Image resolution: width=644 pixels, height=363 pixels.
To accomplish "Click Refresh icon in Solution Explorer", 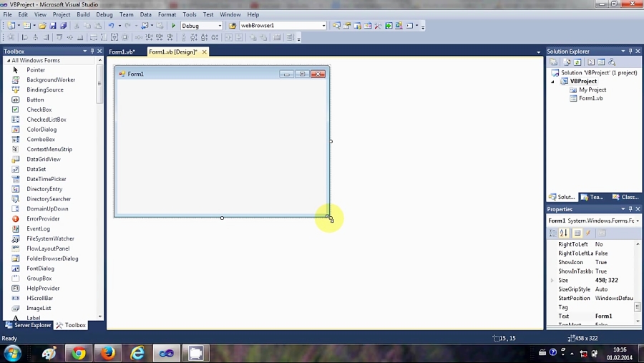I will [x=577, y=62].
